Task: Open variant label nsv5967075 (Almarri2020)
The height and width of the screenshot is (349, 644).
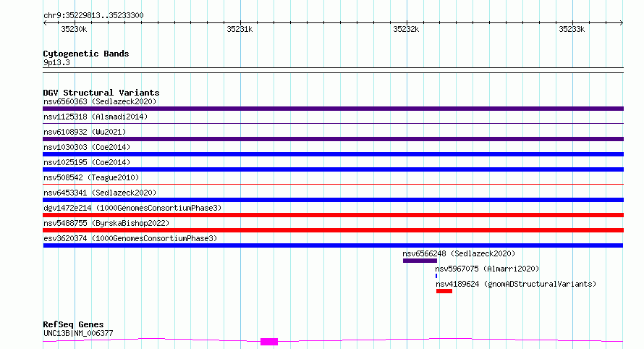Action: pyautogui.click(x=487, y=269)
